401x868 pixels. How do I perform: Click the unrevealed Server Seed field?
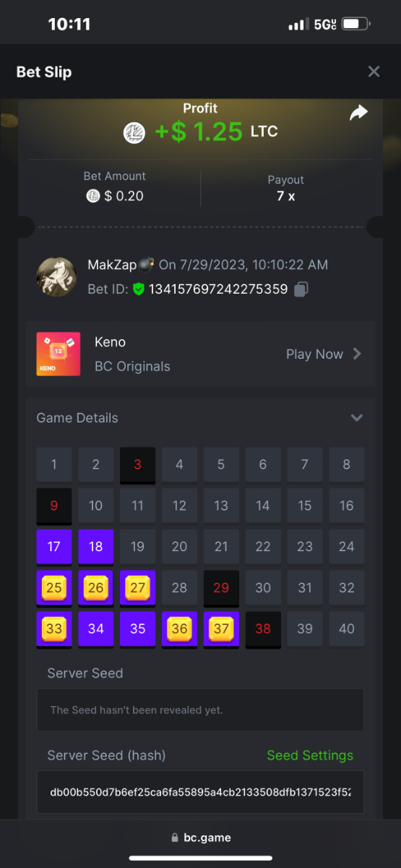coord(200,710)
